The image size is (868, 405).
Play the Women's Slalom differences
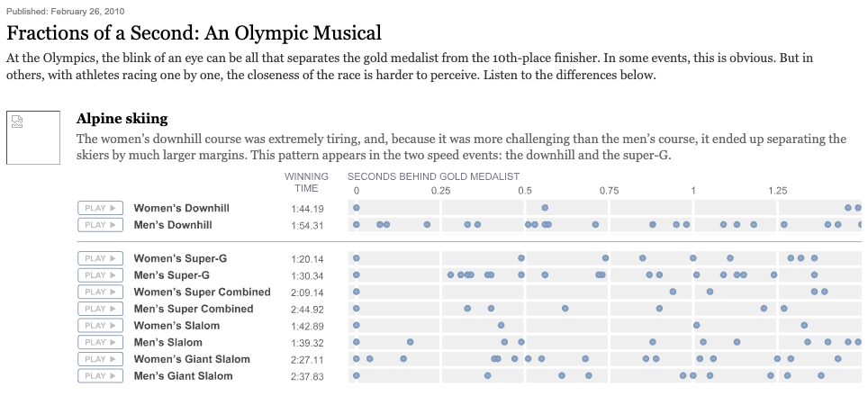[100, 325]
